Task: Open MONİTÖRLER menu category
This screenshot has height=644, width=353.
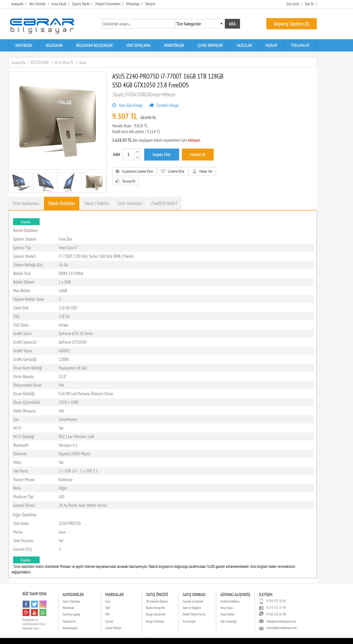Action: click(174, 45)
